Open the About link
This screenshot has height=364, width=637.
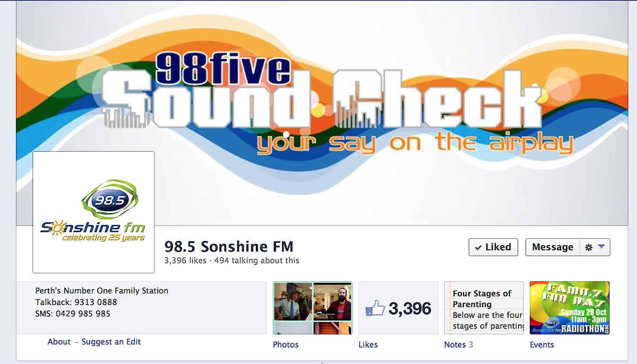coord(59,342)
